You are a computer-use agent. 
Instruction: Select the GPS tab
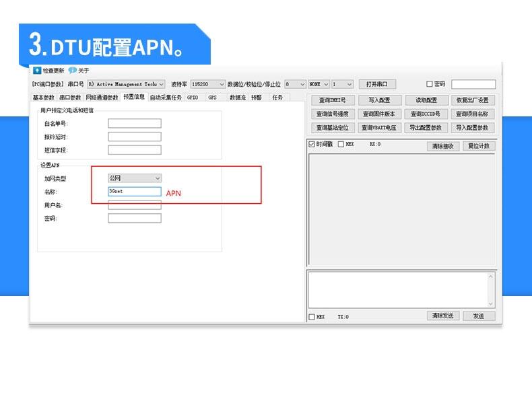click(x=212, y=98)
